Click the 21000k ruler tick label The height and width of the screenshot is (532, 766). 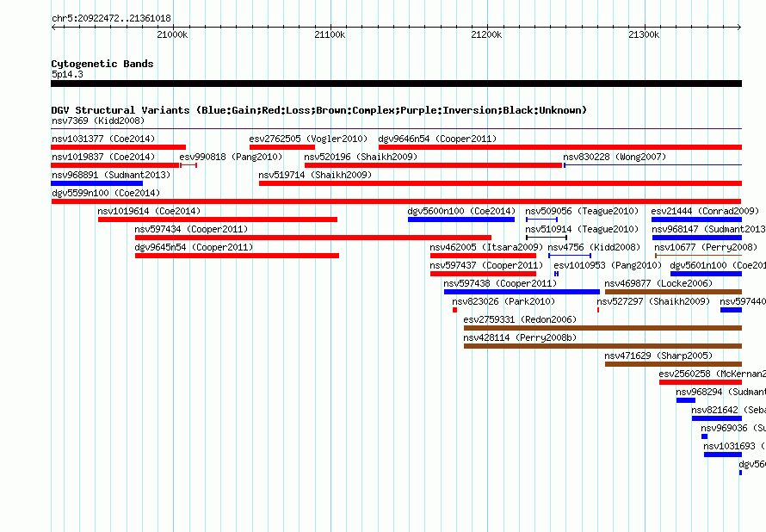(172, 34)
